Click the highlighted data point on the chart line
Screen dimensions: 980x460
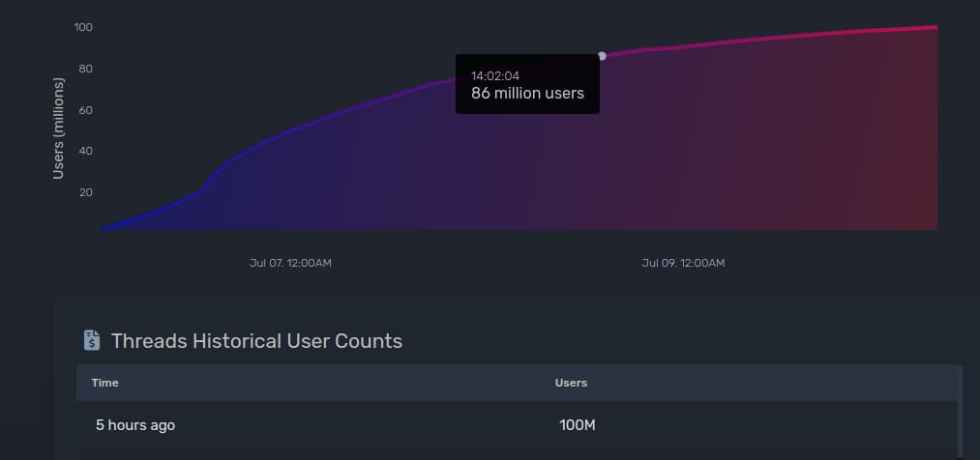(x=602, y=56)
